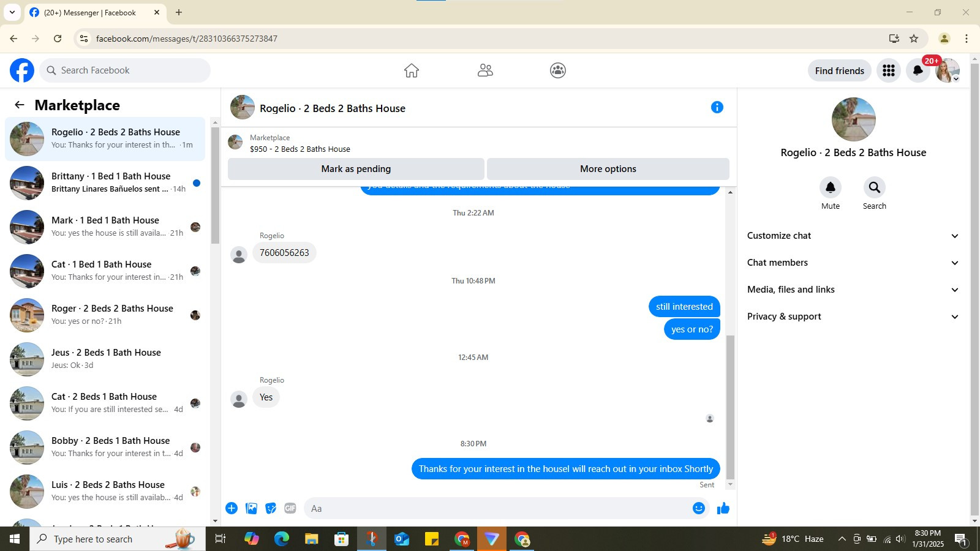Click the $950 Marketplace listing thumbnail
This screenshot has width=980, height=551.
235,143
